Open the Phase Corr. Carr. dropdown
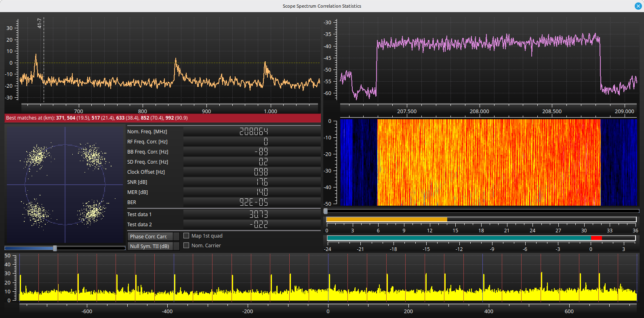 click(x=154, y=236)
